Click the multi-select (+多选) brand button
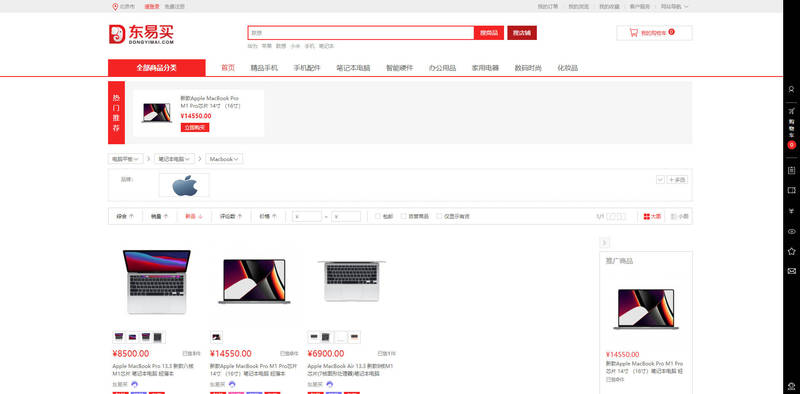Image resolution: width=800 pixels, height=394 pixels. [x=678, y=180]
